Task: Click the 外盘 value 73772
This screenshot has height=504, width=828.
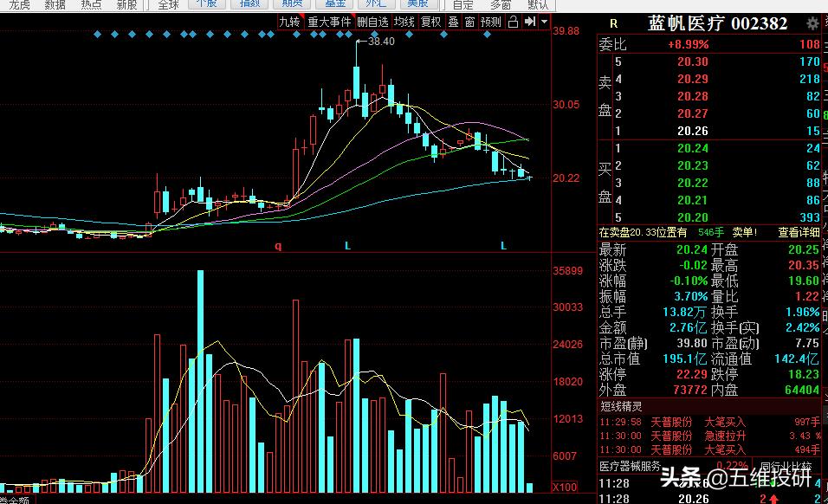Action: point(690,390)
